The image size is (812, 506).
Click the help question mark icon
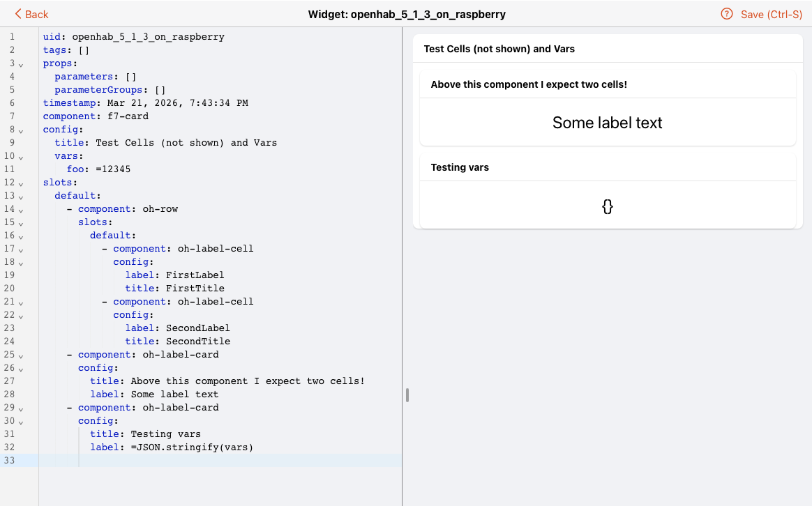click(727, 14)
